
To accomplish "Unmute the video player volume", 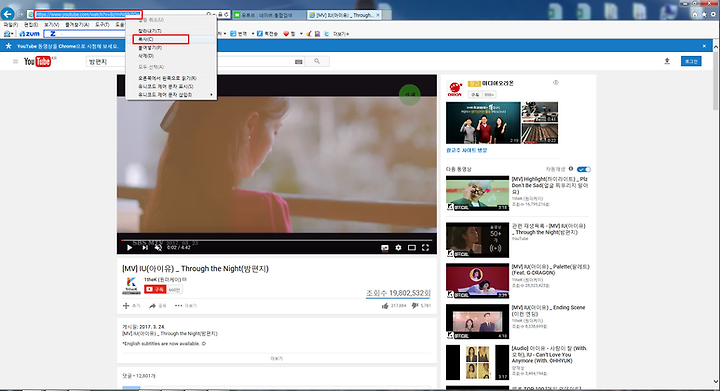I will [x=158, y=248].
